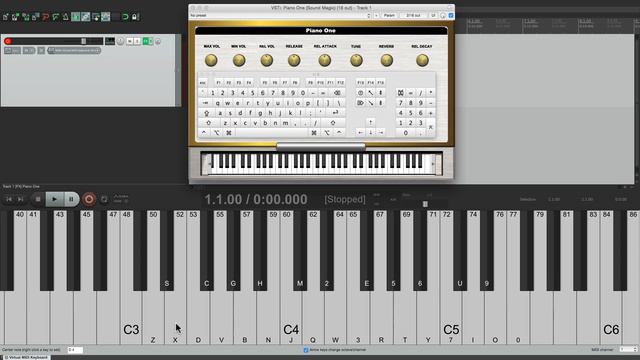Select the Virtual MIDI Keyboard tab
Viewport: 640px width, 360px height.
[x=26, y=357]
